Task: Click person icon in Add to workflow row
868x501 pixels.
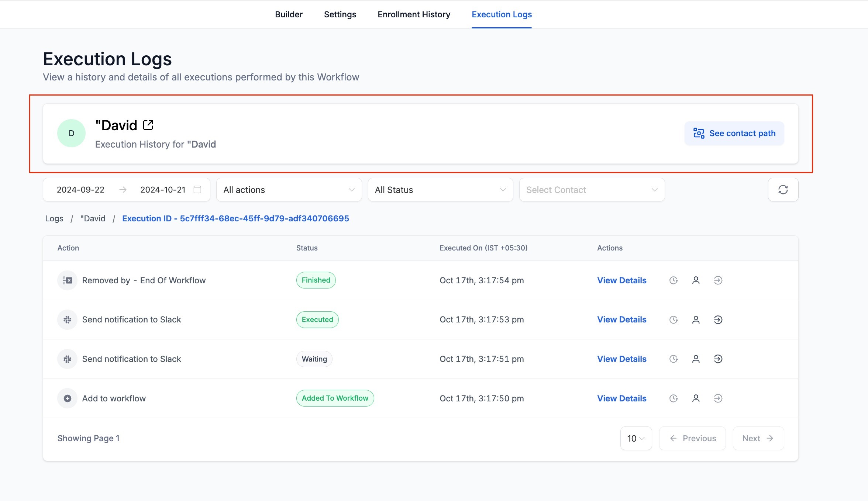Action: pos(696,398)
